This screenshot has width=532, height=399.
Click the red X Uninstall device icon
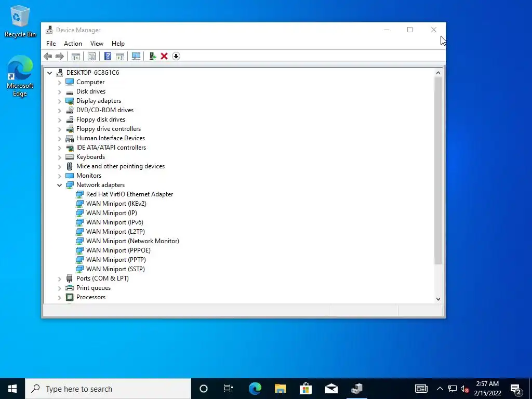tap(164, 56)
